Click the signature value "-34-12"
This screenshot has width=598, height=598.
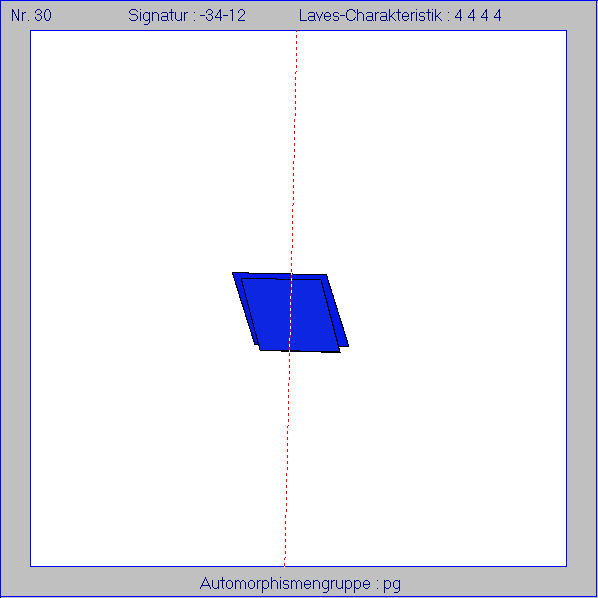[223, 16]
